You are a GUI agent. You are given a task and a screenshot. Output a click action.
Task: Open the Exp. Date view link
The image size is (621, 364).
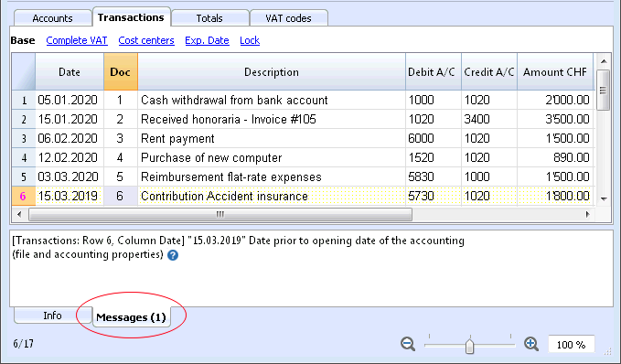pyautogui.click(x=207, y=40)
